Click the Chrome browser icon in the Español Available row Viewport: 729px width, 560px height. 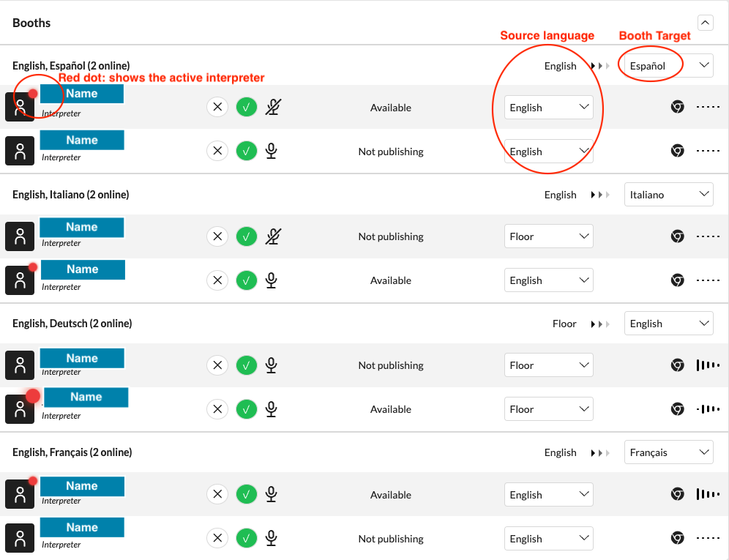678,108
